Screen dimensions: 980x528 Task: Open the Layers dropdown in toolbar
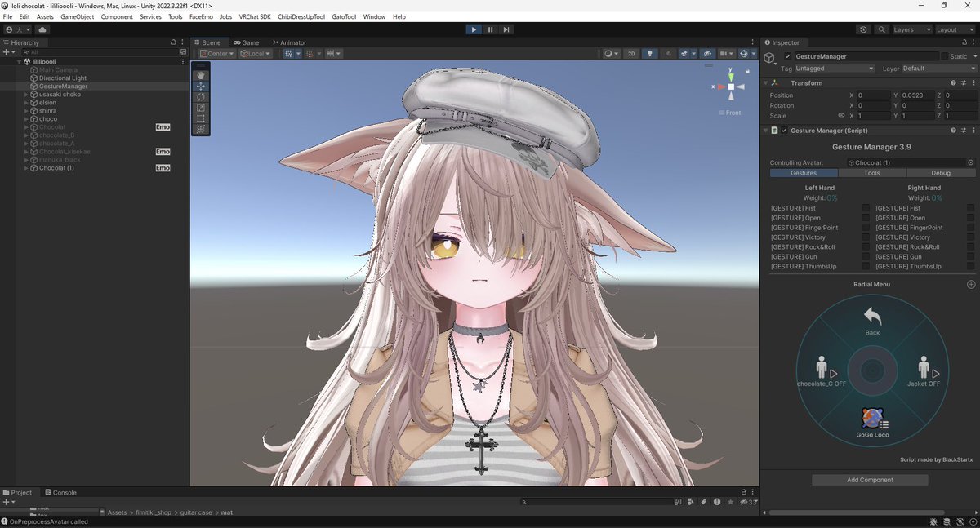click(911, 29)
